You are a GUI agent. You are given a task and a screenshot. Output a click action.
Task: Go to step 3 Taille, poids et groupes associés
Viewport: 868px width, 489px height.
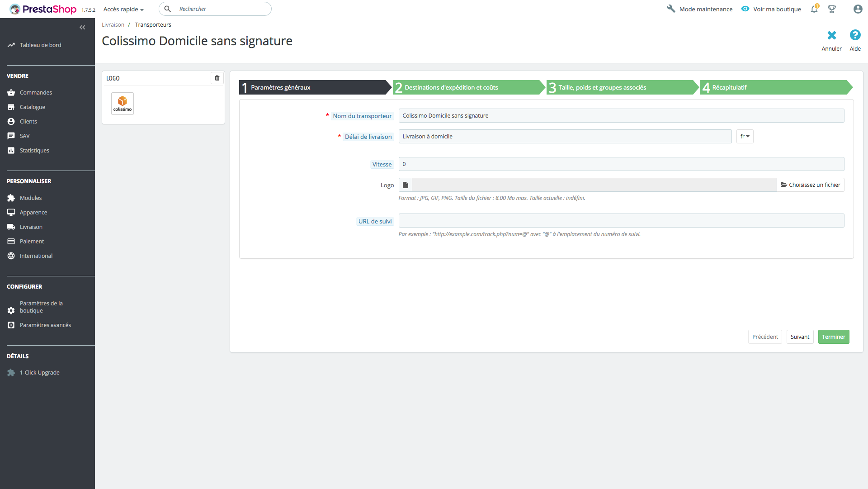[622, 87]
